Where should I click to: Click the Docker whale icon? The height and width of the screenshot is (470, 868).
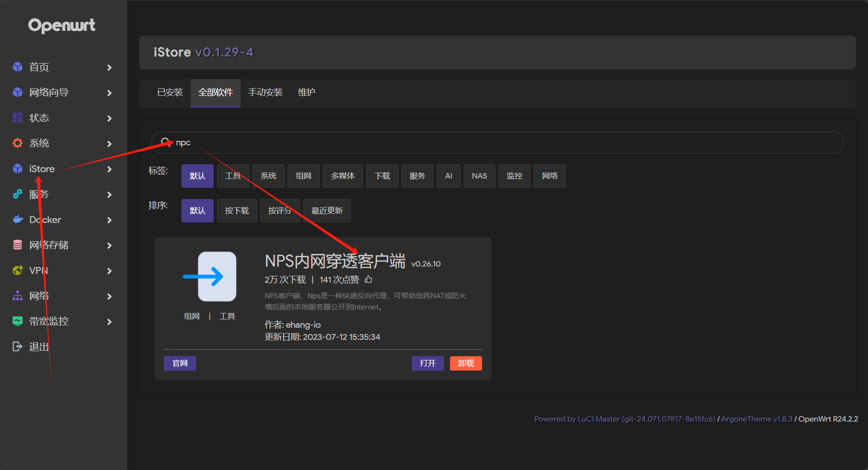pyautogui.click(x=17, y=220)
